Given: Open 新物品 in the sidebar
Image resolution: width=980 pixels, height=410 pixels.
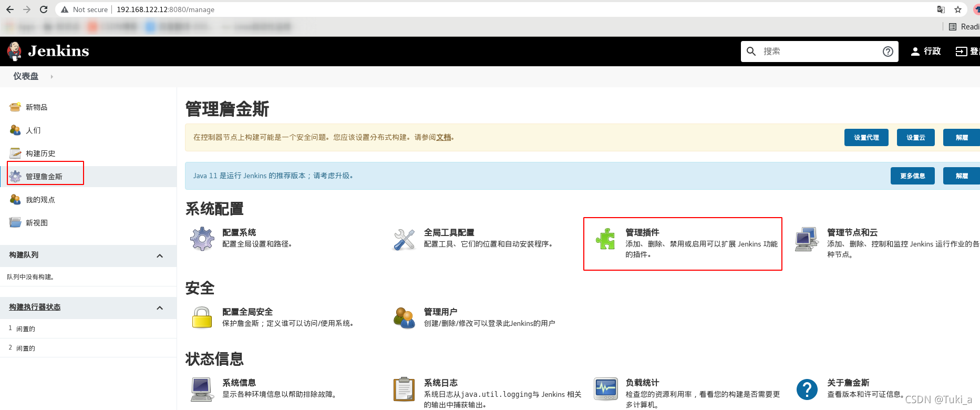Looking at the screenshot, I should coord(36,107).
